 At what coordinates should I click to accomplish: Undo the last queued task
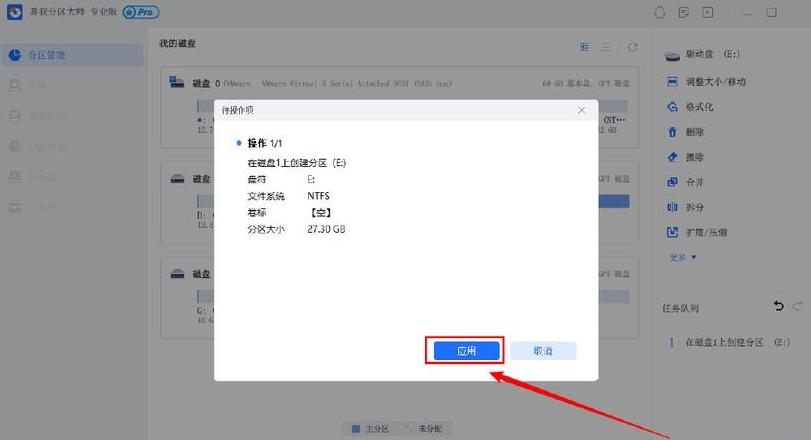click(778, 306)
